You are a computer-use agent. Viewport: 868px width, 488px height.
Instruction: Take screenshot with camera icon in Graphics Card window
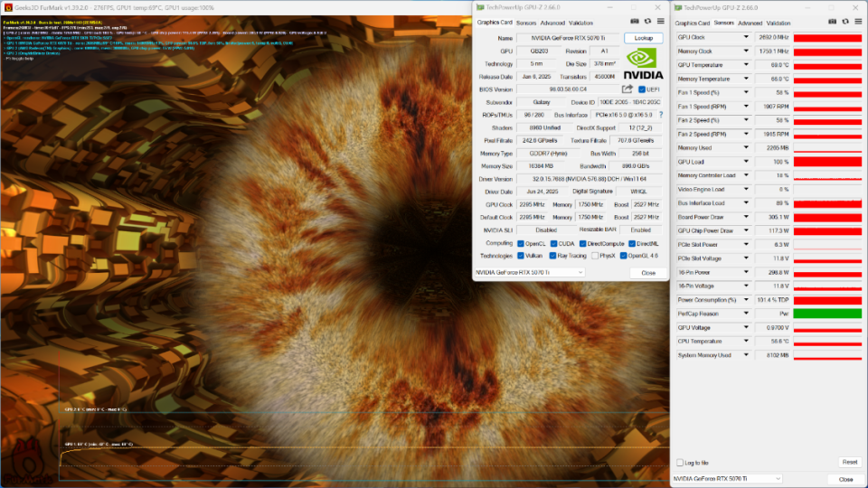(x=635, y=22)
